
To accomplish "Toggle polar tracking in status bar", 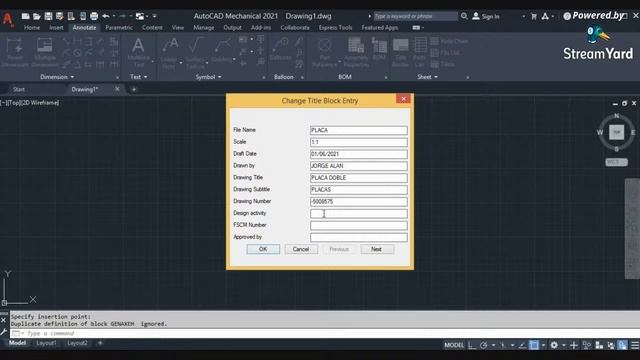I will point(484,345).
